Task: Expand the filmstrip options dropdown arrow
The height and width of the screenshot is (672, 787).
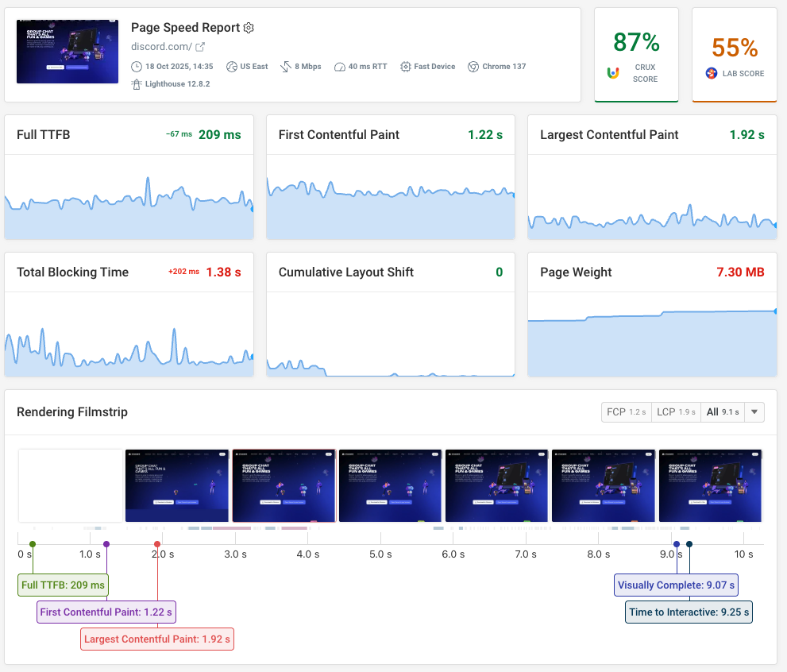Action: [x=754, y=412]
